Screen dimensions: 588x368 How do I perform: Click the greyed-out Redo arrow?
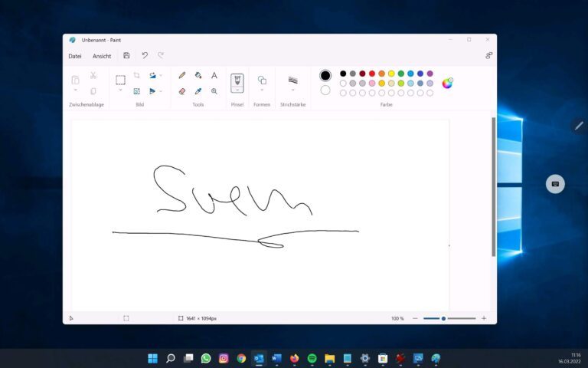[x=161, y=55]
